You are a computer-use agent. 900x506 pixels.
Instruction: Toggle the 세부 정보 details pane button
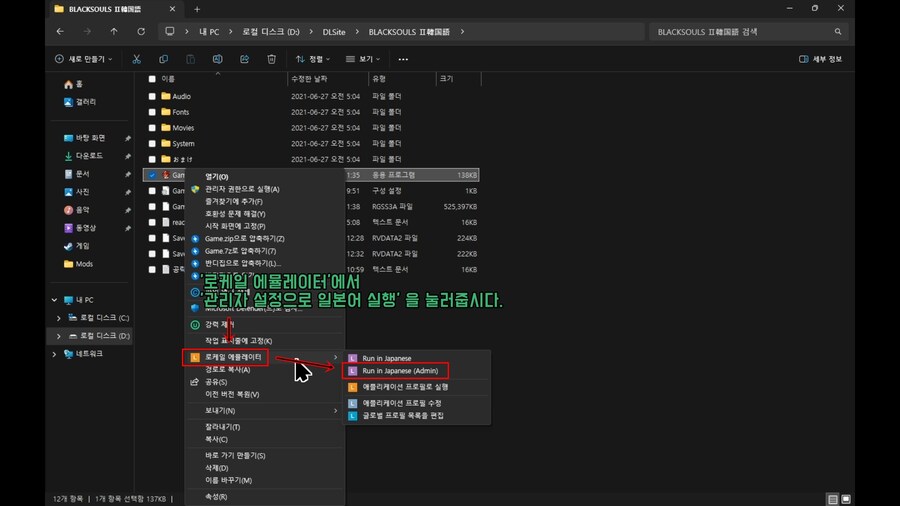[x=820, y=59]
